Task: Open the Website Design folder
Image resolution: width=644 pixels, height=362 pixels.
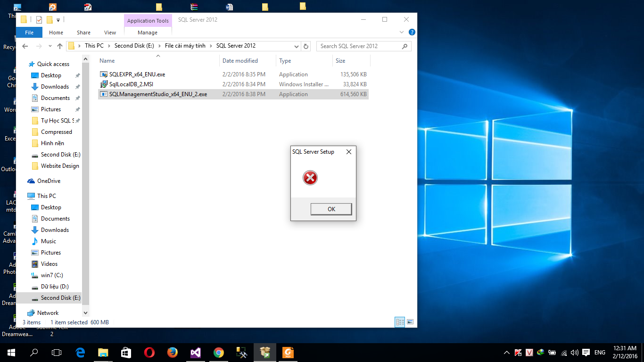Action: [60, 166]
